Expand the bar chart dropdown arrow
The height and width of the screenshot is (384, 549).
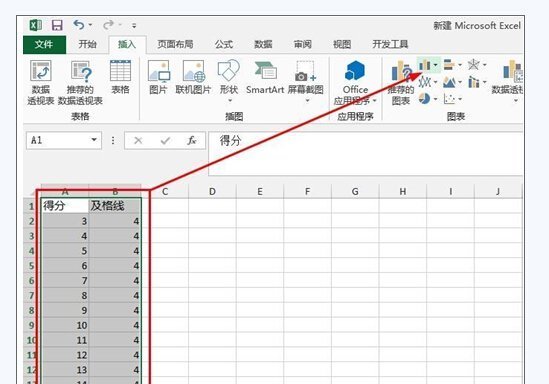(460, 65)
